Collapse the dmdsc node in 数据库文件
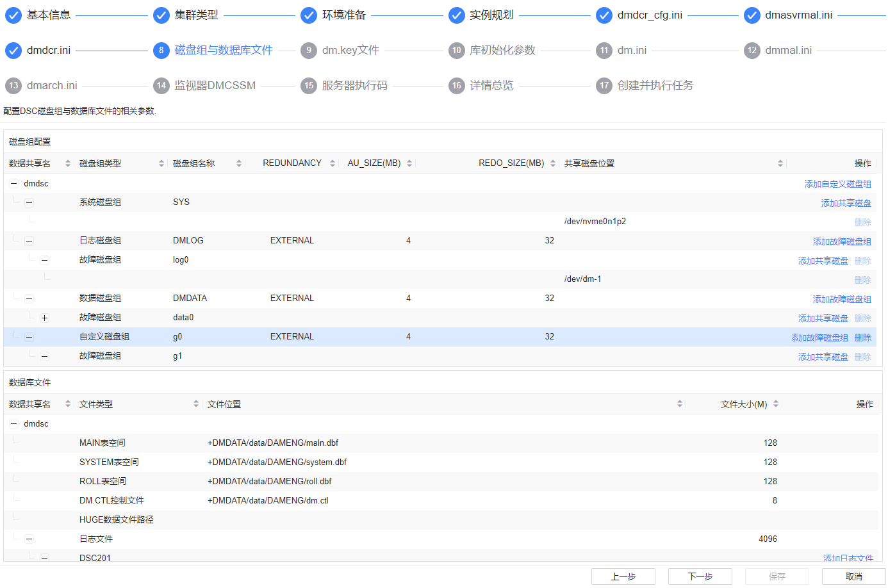 14,424
